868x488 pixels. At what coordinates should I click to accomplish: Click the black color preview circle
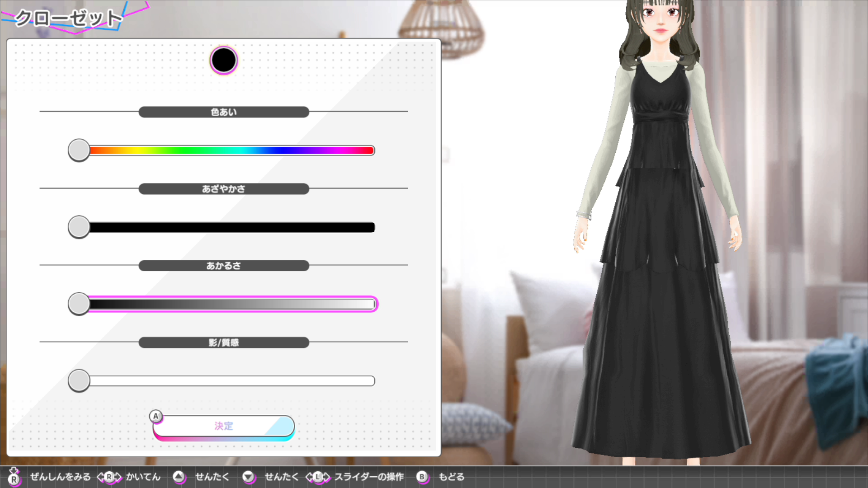pyautogui.click(x=223, y=60)
